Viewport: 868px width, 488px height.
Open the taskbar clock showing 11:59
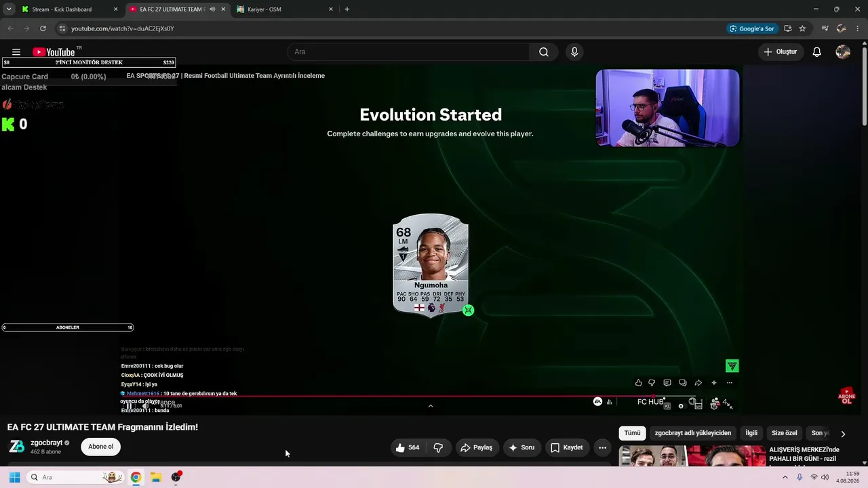click(848, 477)
